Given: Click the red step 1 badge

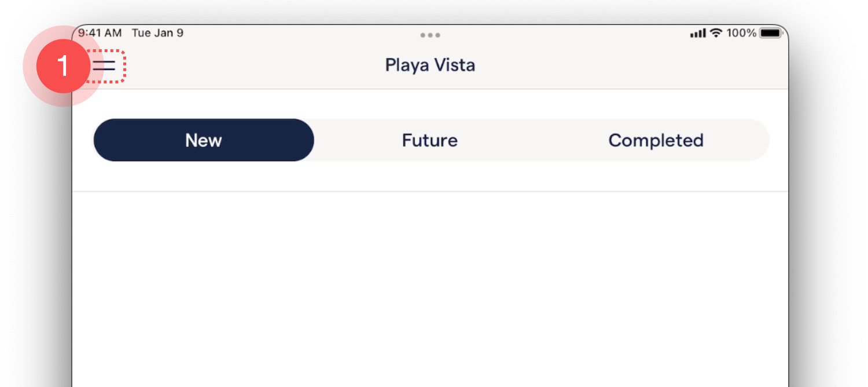Looking at the screenshot, I should (62, 66).
